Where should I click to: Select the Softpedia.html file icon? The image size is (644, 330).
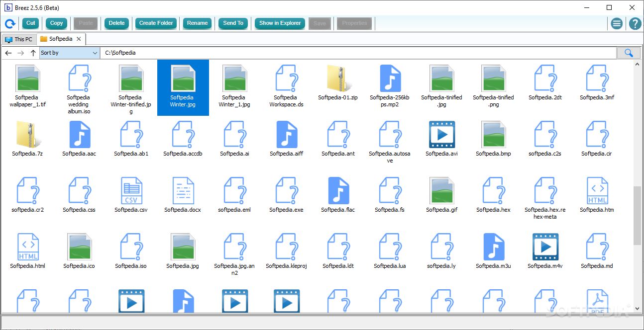pyautogui.click(x=28, y=247)
